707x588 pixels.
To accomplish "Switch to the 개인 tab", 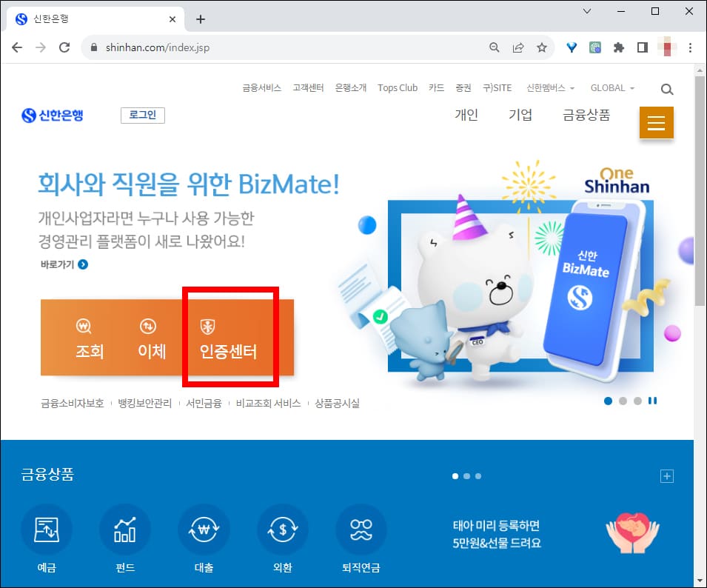I will click(466, 116).
